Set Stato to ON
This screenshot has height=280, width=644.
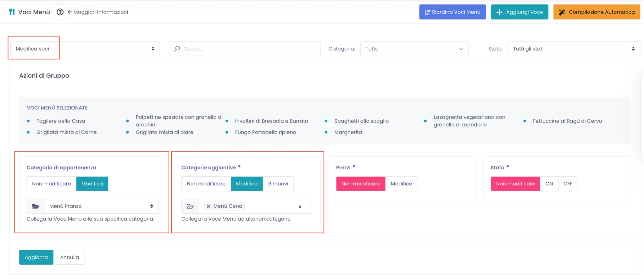click(549, 184)
